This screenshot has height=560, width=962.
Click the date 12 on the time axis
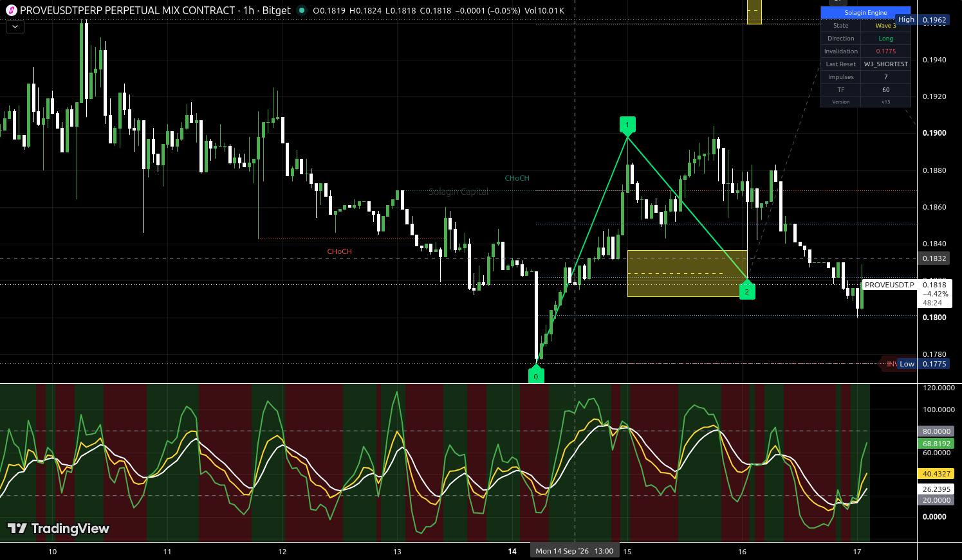coord(282,552)
